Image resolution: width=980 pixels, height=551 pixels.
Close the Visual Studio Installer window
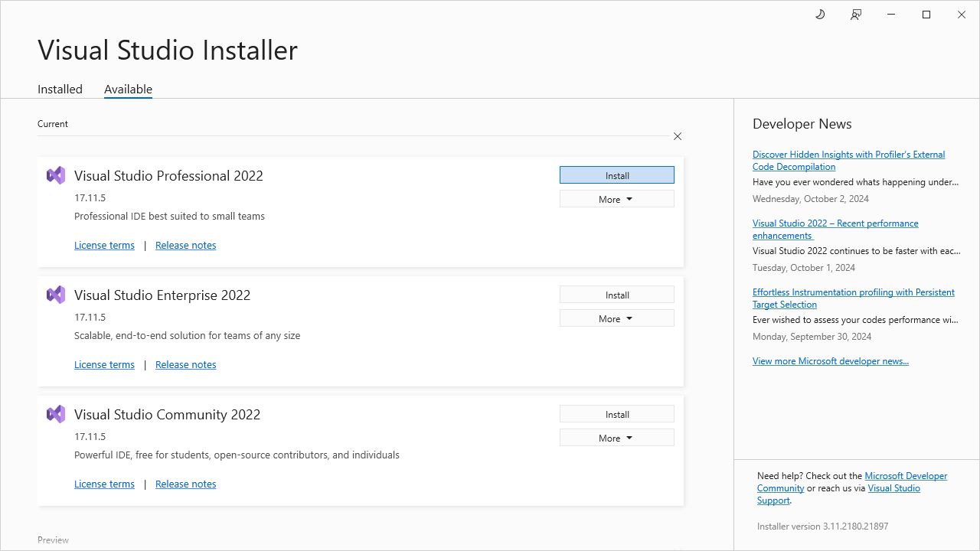tap(962, 15)
